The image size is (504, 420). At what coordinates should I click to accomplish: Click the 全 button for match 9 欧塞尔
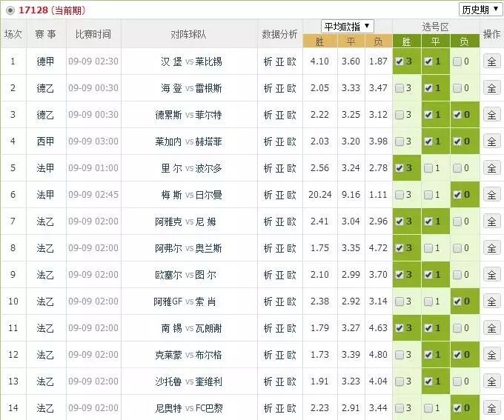(x=491, y=275)
